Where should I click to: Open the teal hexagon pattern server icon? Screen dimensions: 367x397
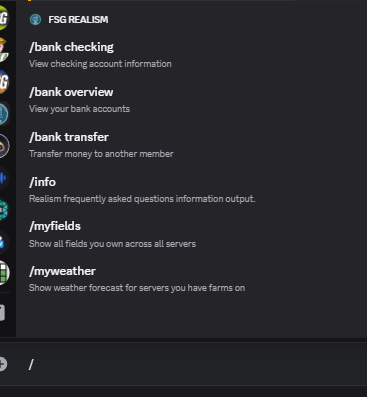pyautogui.click(x=3, y=210)
